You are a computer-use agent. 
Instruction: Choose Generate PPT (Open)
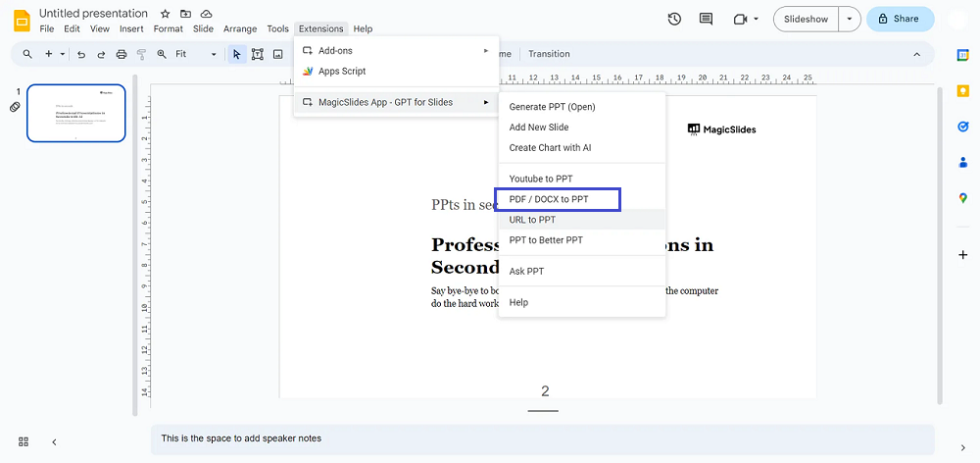coord(582,107)
